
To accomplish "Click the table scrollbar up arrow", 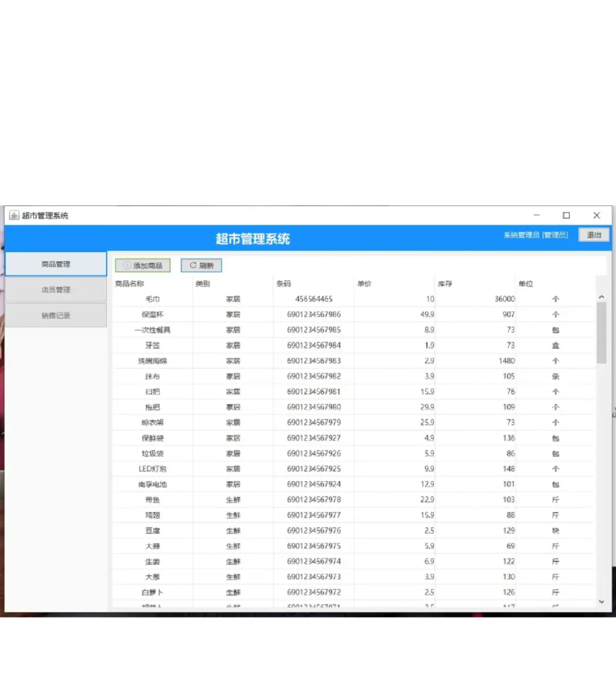I will (601, 297).
